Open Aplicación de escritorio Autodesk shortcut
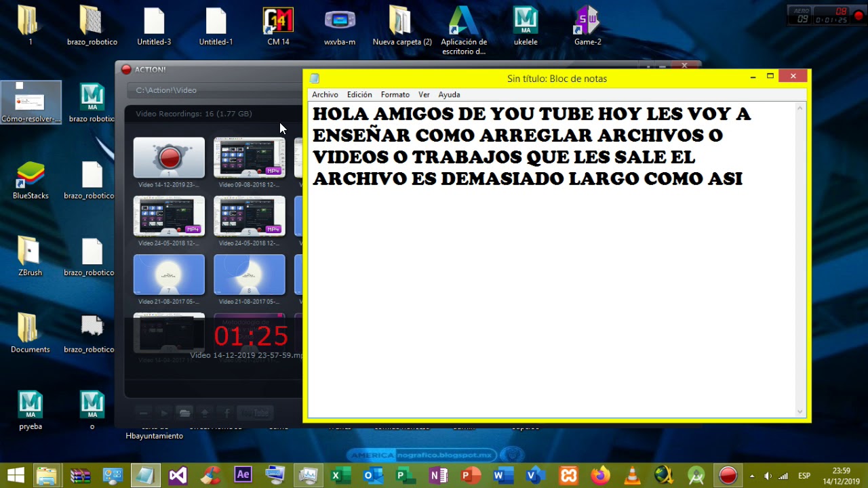Screen dimensions: 868x488 (x=464, y=30)
